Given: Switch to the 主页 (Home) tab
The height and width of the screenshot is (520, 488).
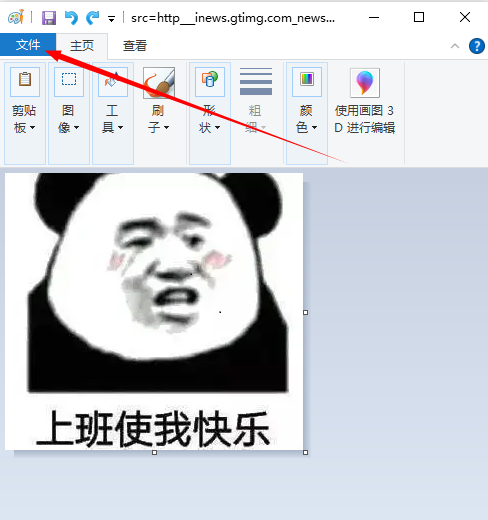Looking at the screenshot, I should click(82, 46).
